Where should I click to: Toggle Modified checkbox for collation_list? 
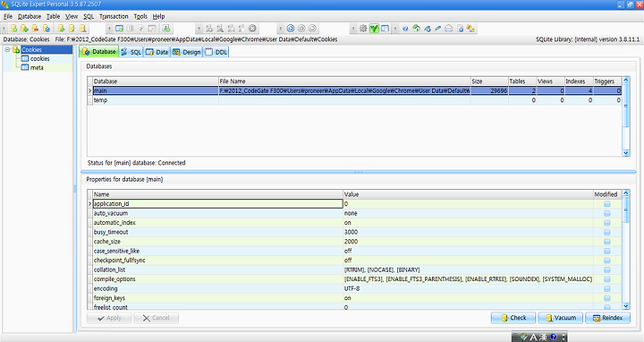tap(607, 270)
